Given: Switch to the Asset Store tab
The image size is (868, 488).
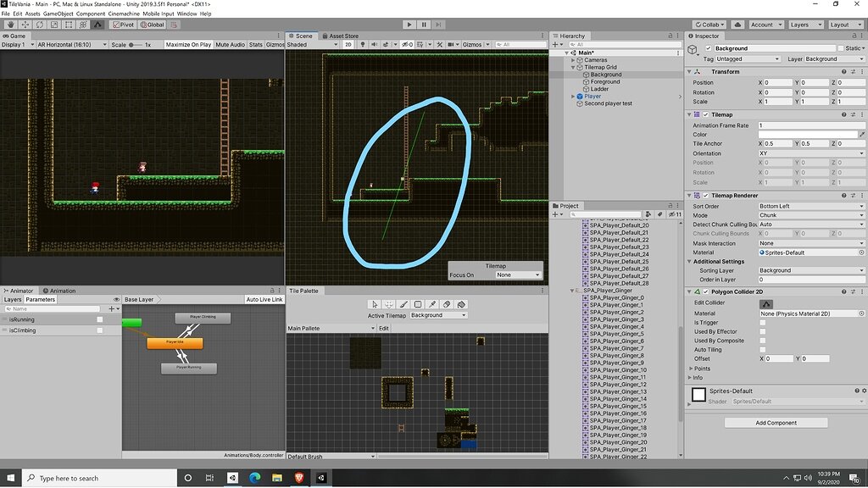Looking at the screenshot, I should coord(343,36).
